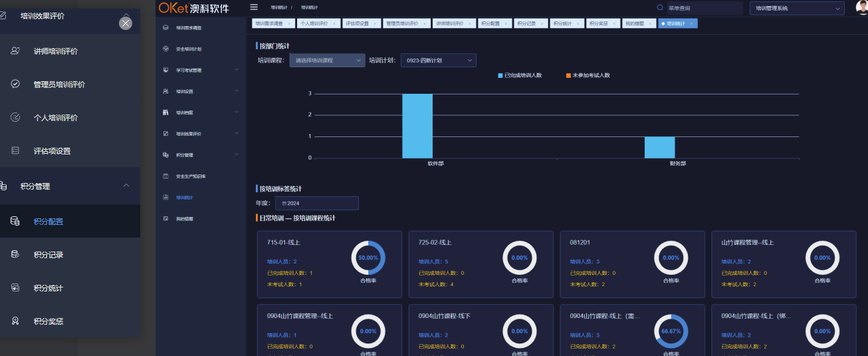868x356 pixels.
Task: Close the enlarged menu overlay with X
Action: 126,23
